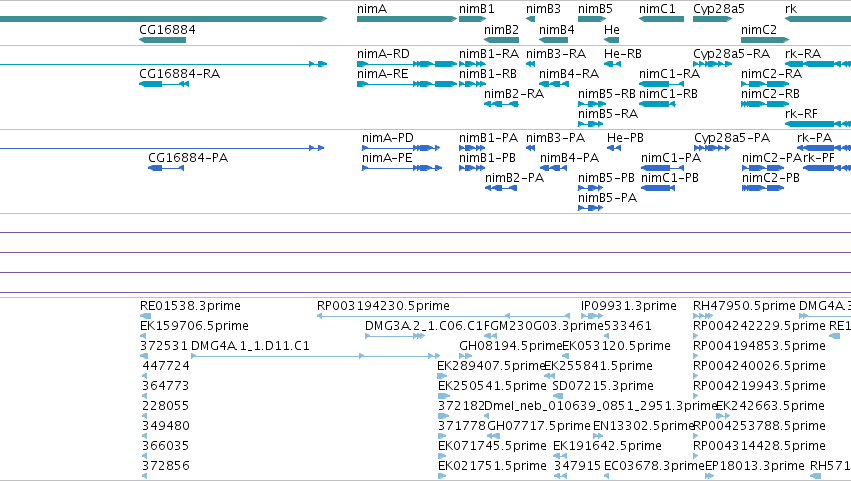
Task: Click EST label EK242663.5prime
Action: [770, 406]
